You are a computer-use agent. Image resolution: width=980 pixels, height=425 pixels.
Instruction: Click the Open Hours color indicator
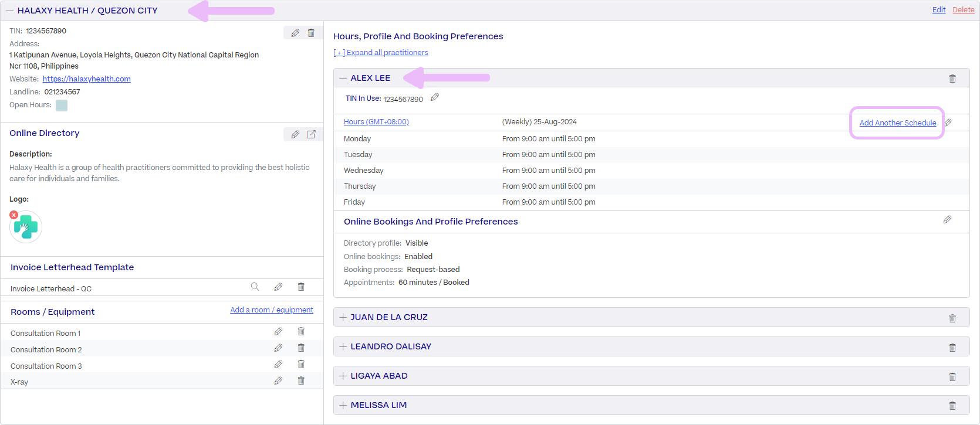[x=62, y=106]
